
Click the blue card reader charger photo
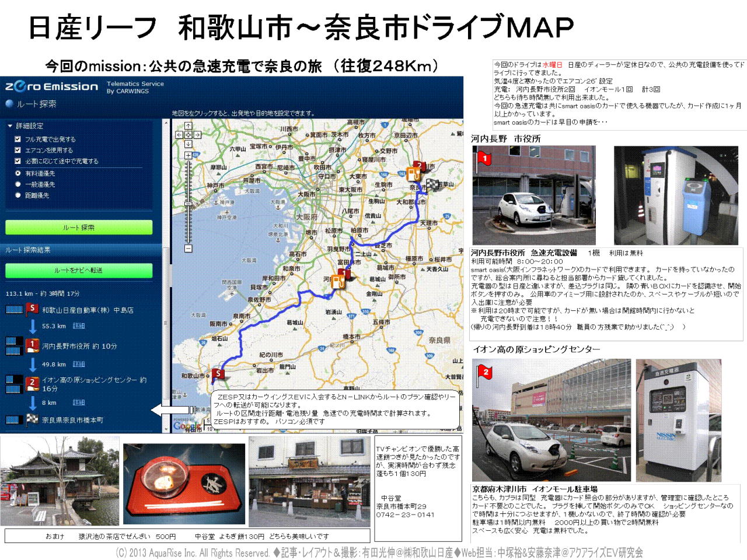click(677, 195)
